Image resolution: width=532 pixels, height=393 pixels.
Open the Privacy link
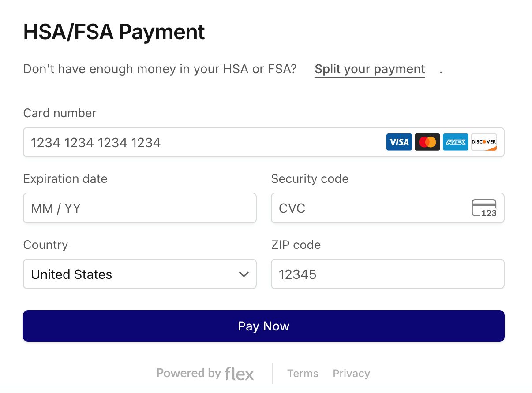351,374
